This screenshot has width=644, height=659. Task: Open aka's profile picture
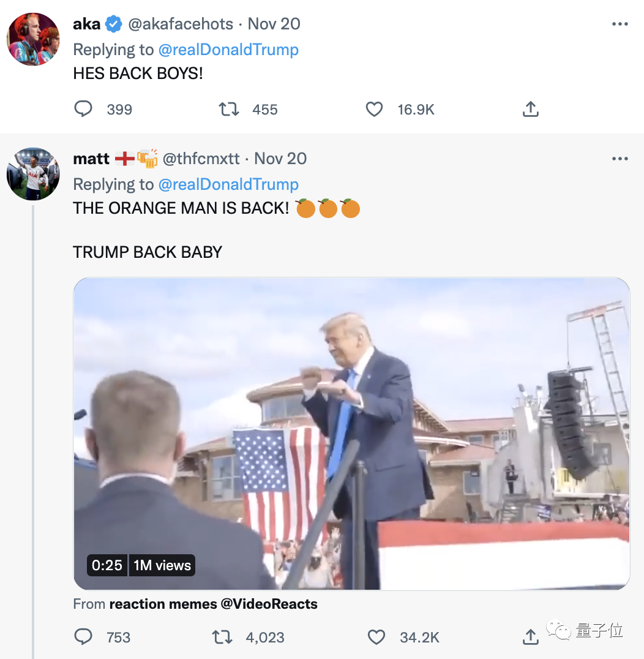click(x=33, y=39)
